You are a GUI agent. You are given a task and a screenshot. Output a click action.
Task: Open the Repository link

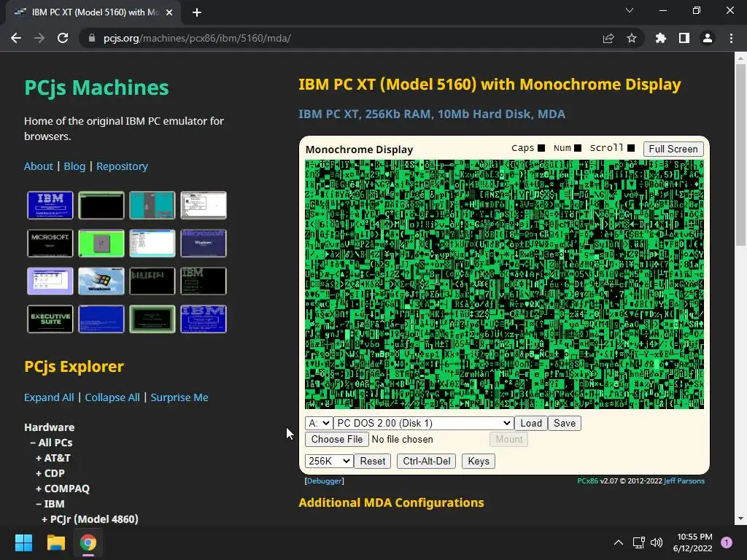pyautogui.click(x=122, y=166)
